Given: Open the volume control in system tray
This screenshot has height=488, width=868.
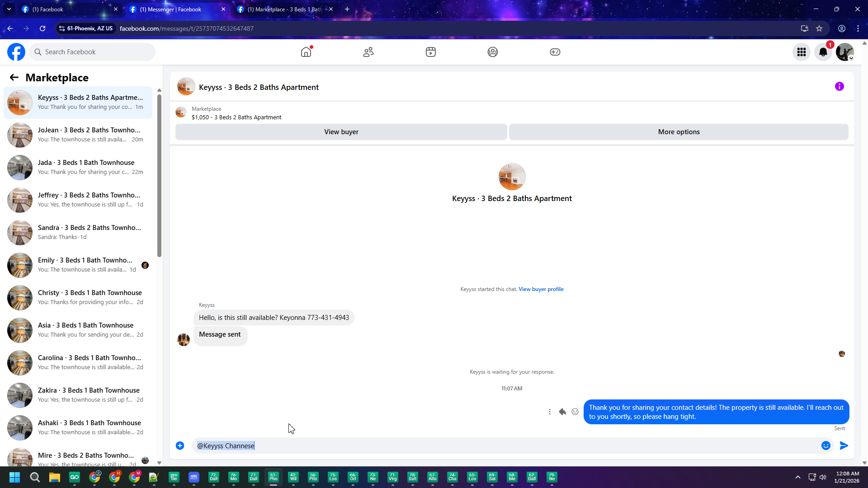Looking at the screenshot, I should click(823, 478).
